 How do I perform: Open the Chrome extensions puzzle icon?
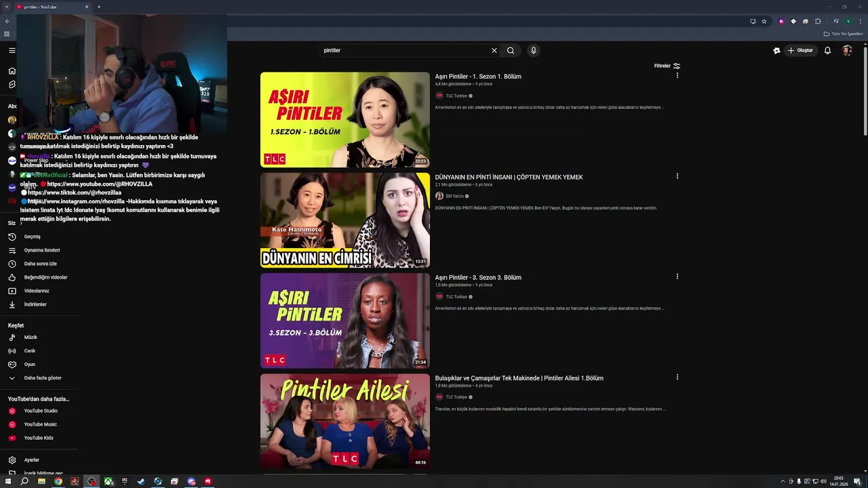[818, 21]
